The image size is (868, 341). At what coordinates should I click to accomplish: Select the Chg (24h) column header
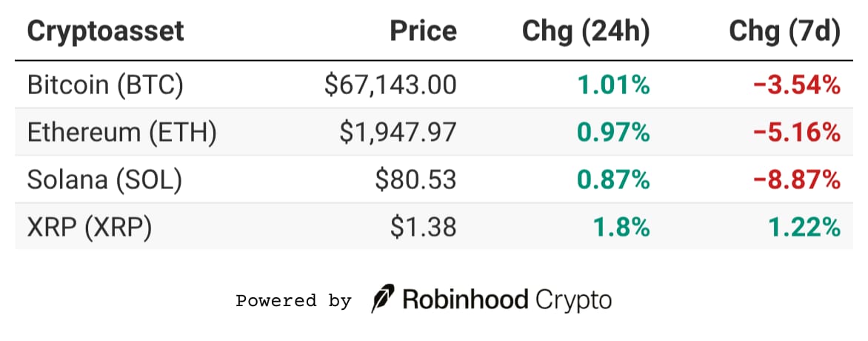[586, 32]
